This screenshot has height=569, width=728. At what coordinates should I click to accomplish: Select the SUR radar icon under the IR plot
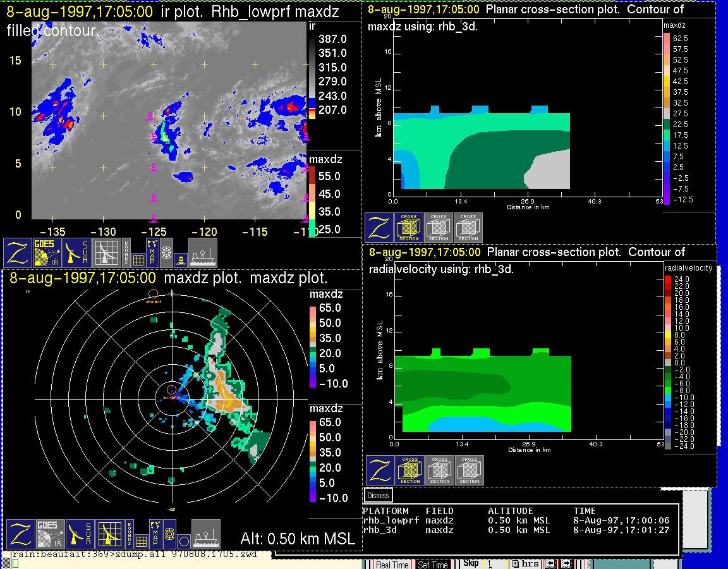coord(78,253)
